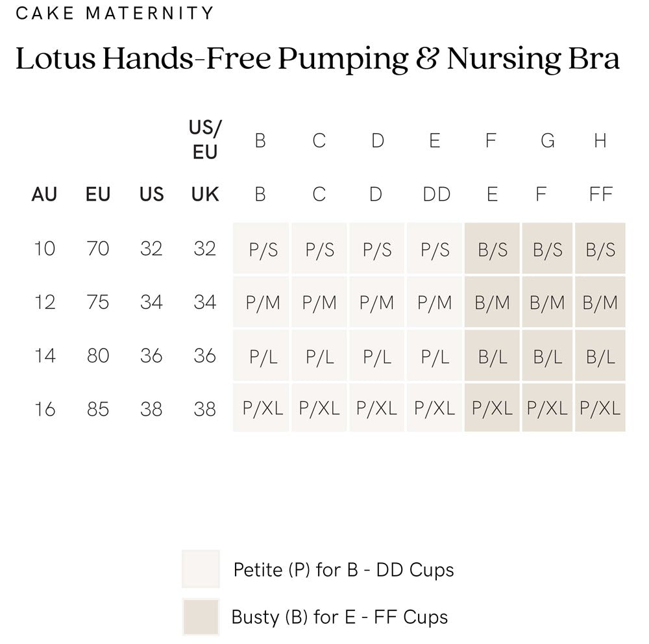Click the FF cup size header
Image resolution: width=649 pixels, height=644 pixels.
click(x=600, y=194)
